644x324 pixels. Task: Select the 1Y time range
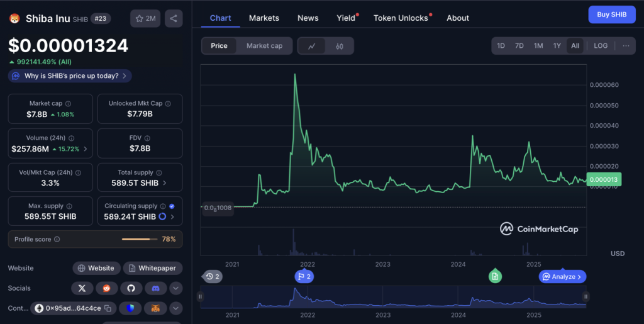pyautogui.click(x=557, y=46)
